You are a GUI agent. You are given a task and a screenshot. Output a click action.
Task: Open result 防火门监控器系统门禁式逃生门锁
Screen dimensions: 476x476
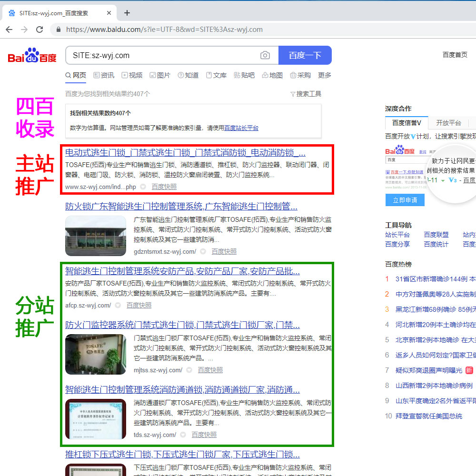tap(182, 325)
